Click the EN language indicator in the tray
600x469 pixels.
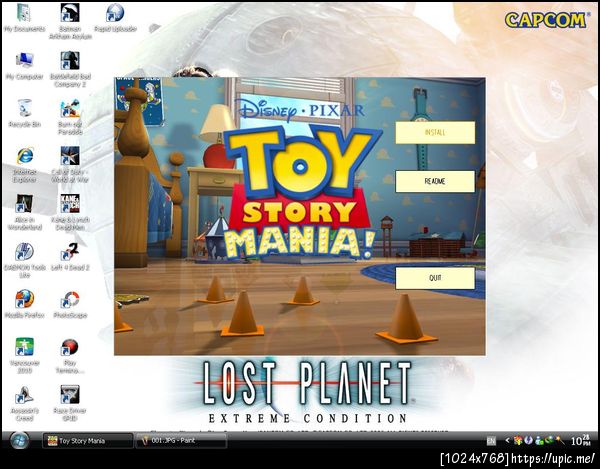tap(491, 441)
